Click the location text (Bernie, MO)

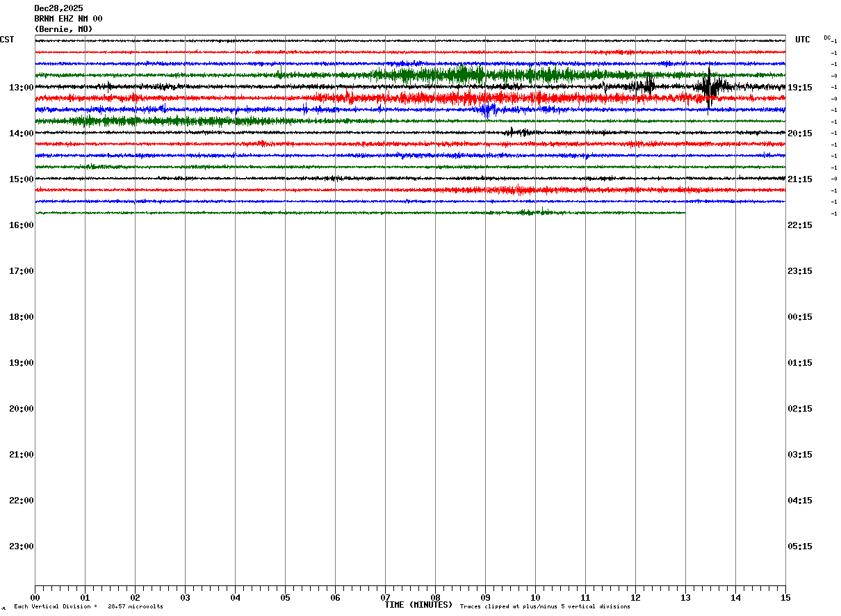[x=63, y=29]
